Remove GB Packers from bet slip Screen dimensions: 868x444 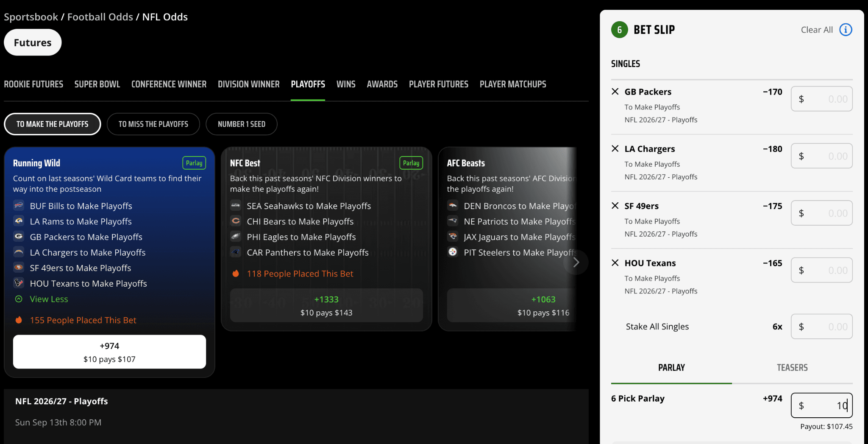coord(615,92)
